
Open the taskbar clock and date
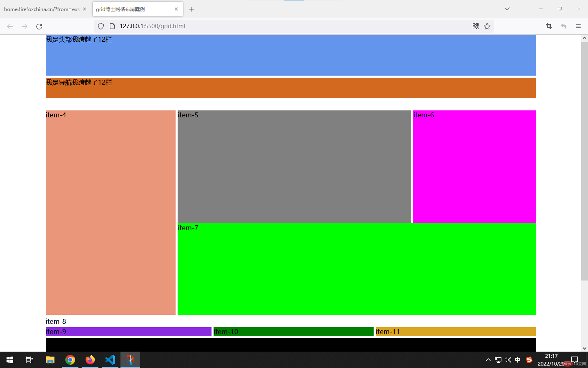click(x=551, y=360)
